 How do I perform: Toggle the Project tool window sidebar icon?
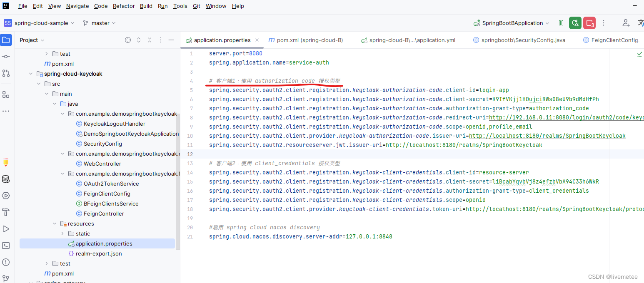point(6,40)
